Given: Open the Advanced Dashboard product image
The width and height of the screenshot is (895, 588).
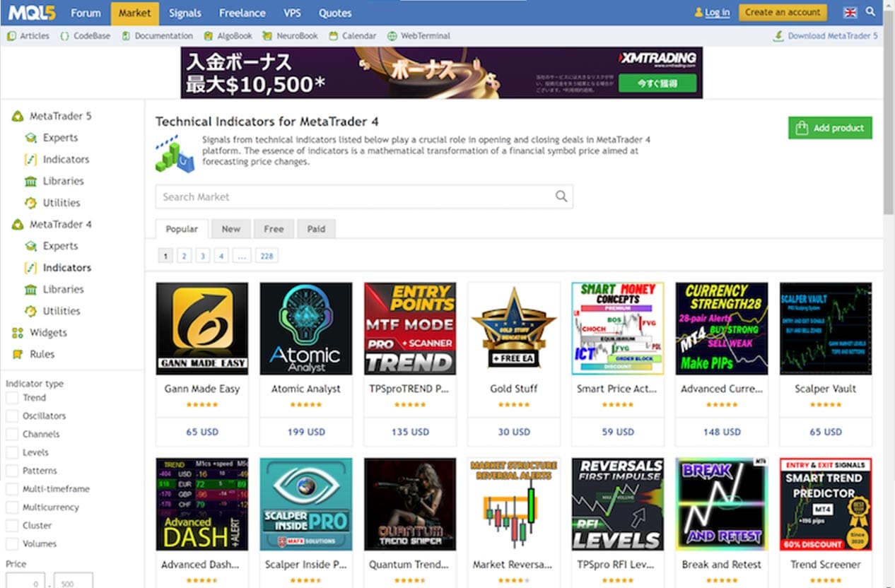Looking at the screenshot, I should 202,505.
